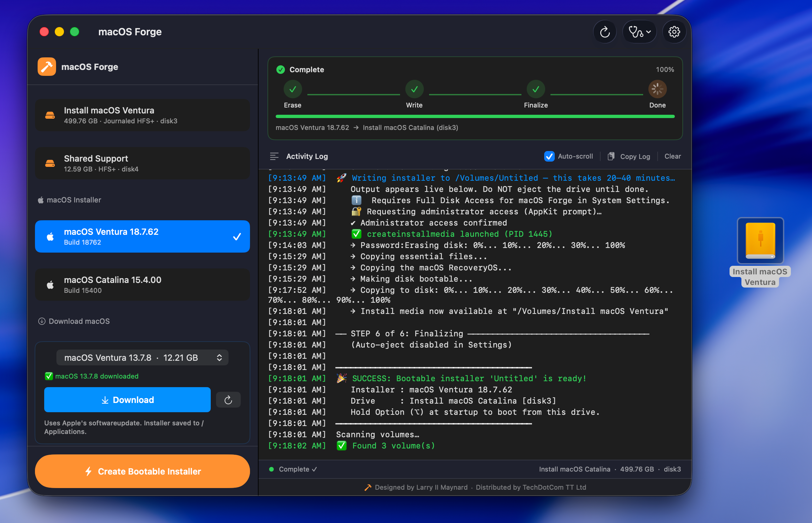Click the Download macOS section header
Image resolution: width=812 pixels, height=523 pixels.
click(x=74, y=321)
